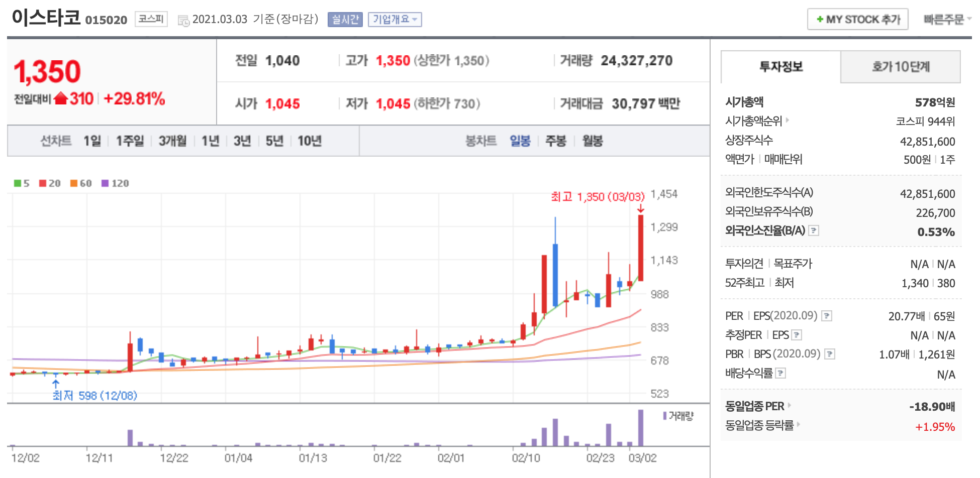
Task: Switch to the 투자정보 tab
Action: tap(780, 67)
